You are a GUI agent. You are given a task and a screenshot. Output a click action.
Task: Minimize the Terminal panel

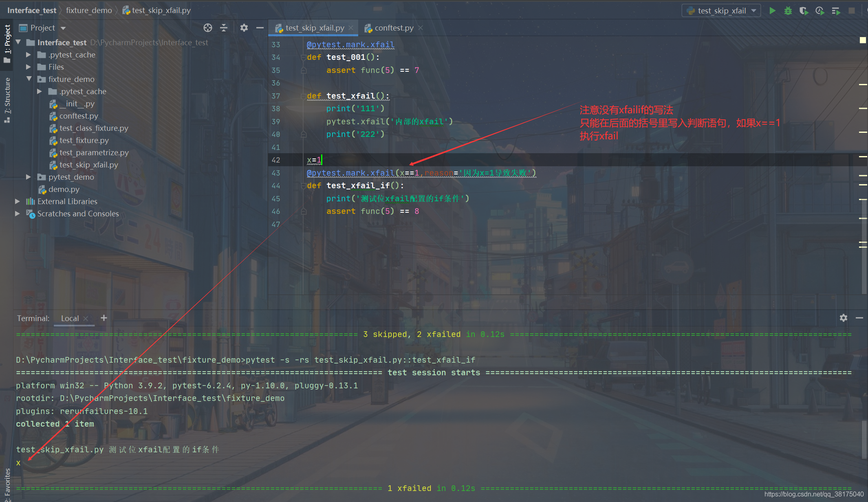click(x=859, y=318)
